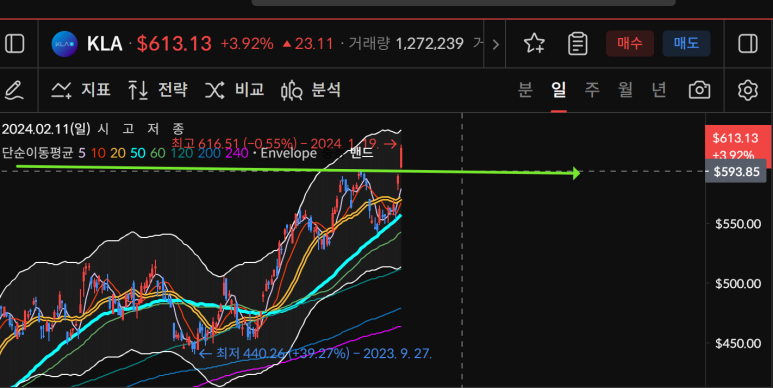Click the $450.00 price axis label
The width and height of the screenshot is (773, 388).
[738, 344]
